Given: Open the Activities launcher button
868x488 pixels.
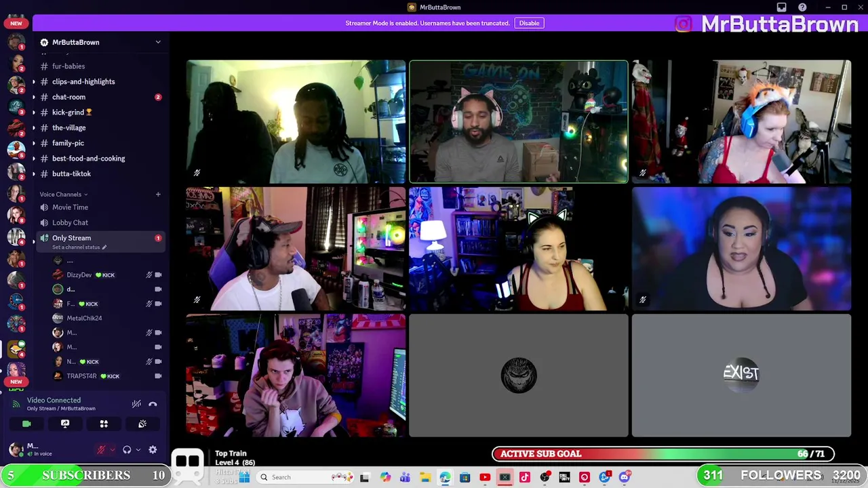Looking at the screenshot, I should click(104, 424).
